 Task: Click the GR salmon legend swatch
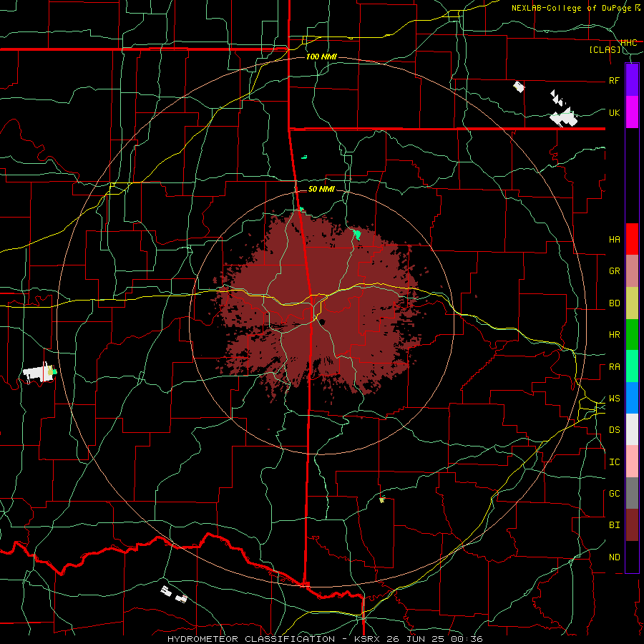pos(632,270)
